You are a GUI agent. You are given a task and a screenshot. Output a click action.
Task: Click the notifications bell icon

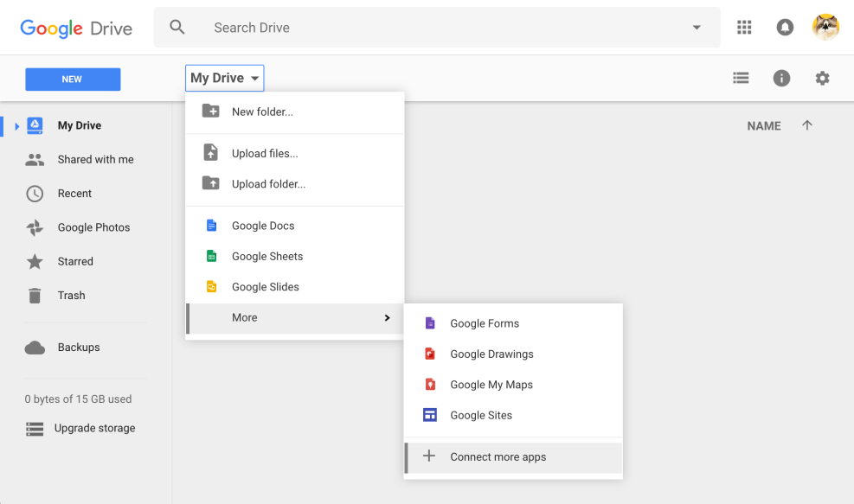click(x=784, y=27)
